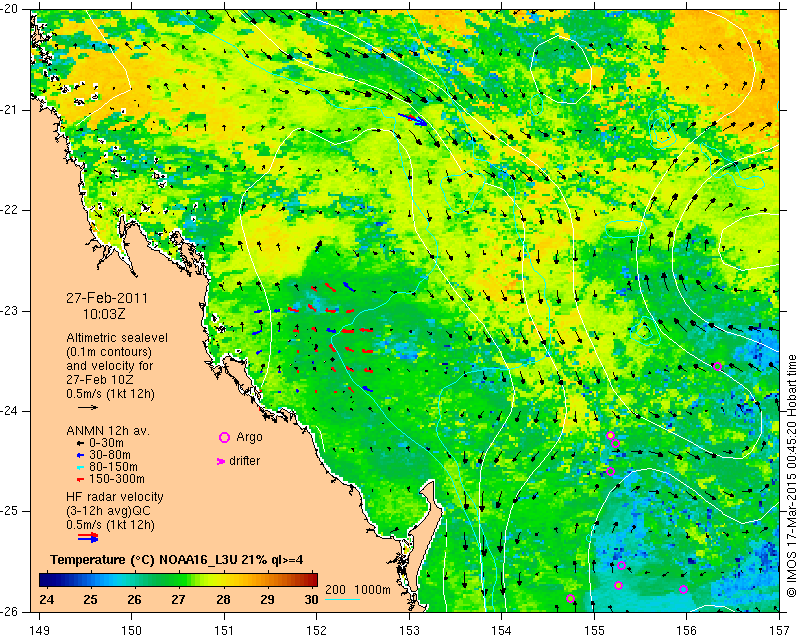The image size is (800, 640).
Task: Click the red and blue HF radar legend arrow
Action: [88, 537]
